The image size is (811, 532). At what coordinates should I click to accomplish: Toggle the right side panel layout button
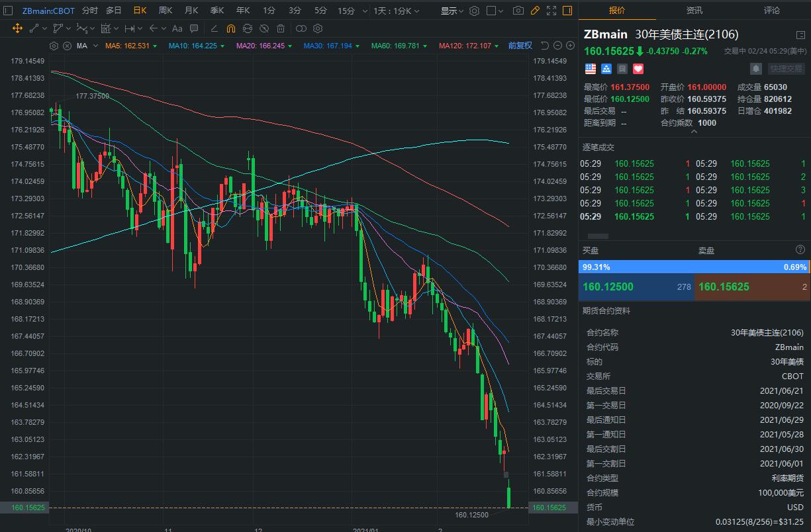[x=567, y=11]
